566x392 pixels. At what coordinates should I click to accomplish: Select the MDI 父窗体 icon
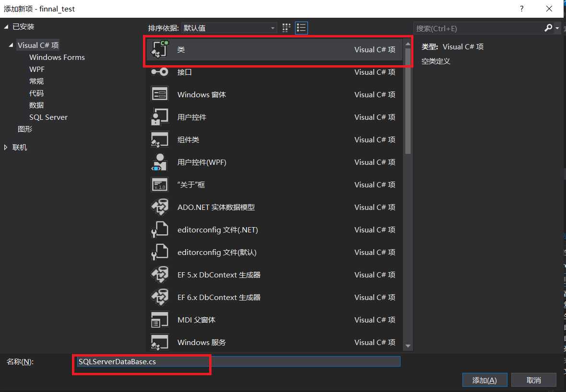point(160,320)
